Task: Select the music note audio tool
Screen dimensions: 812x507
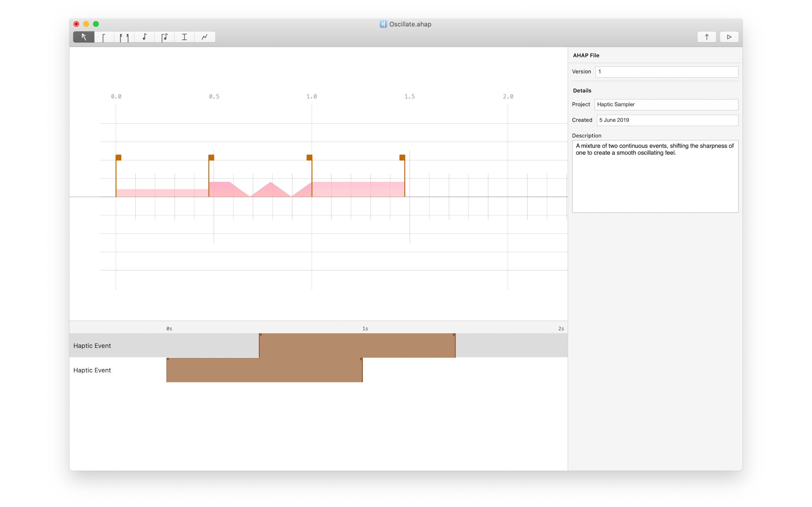Action: click(x=144, y=37)
